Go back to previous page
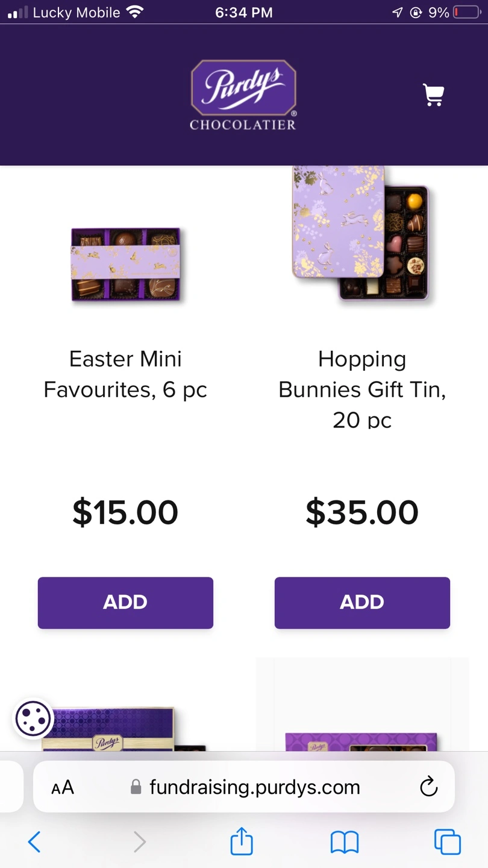The height and width of the screenshot is (868, 488). coord(34,842)
